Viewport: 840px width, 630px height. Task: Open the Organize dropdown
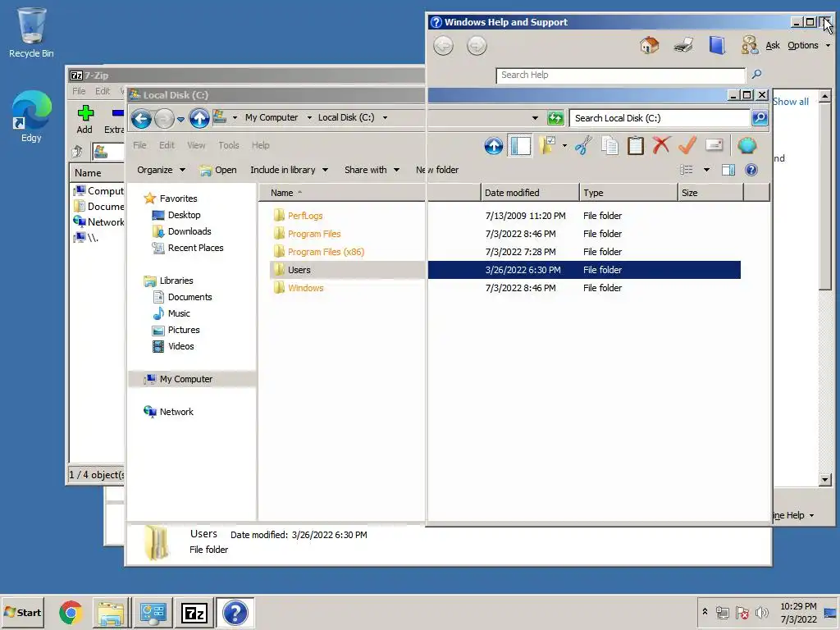pos(162,170)
